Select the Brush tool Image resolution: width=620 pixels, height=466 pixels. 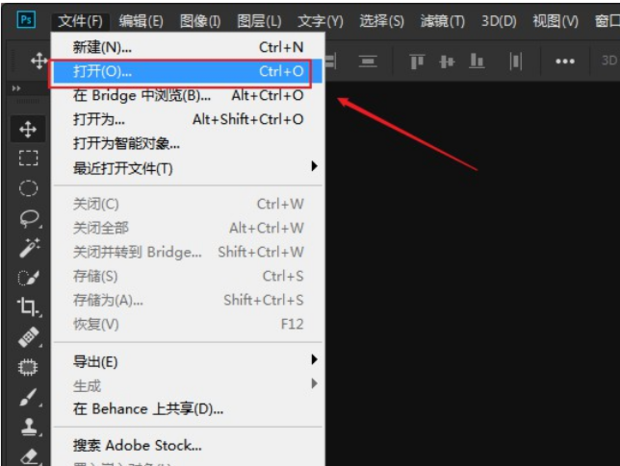28,397
